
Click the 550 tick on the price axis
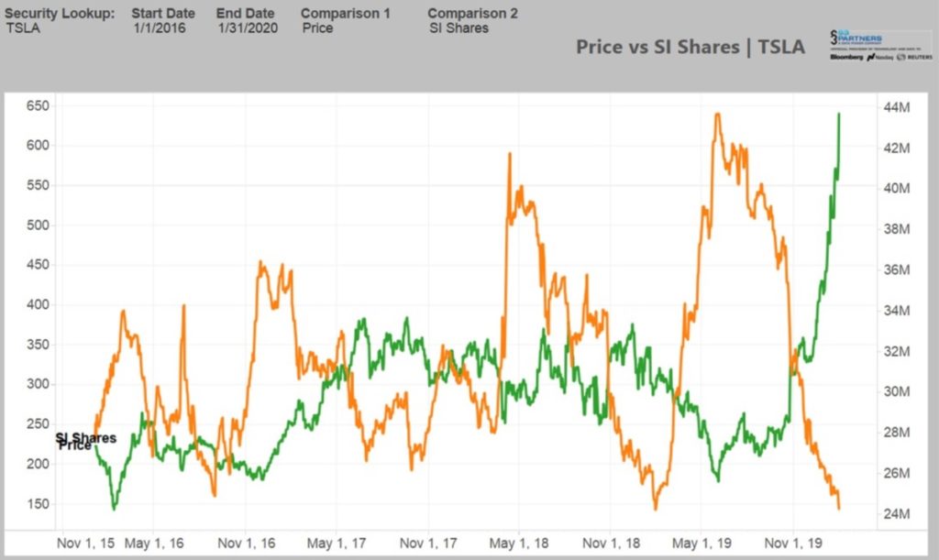point(38,185)
